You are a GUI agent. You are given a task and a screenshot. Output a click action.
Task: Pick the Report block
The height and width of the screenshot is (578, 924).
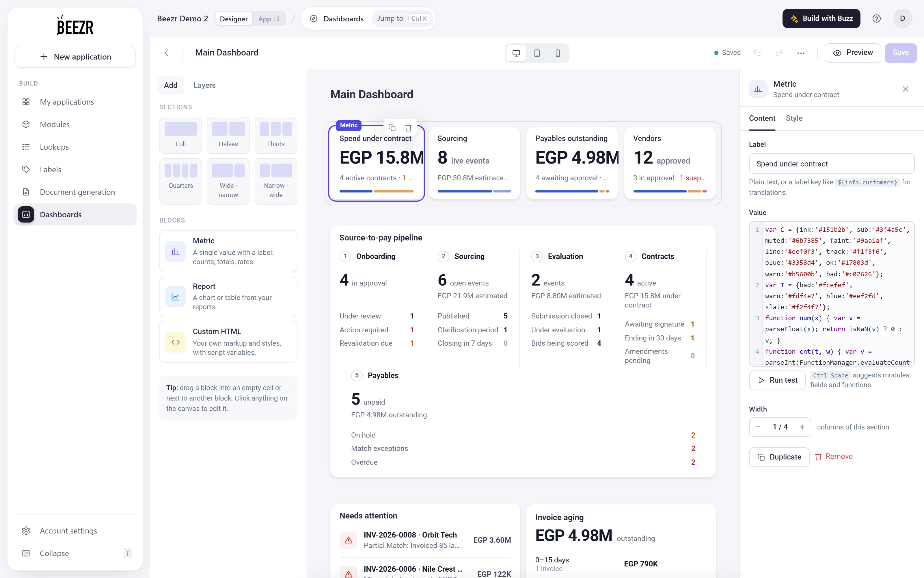click(228, 296)
